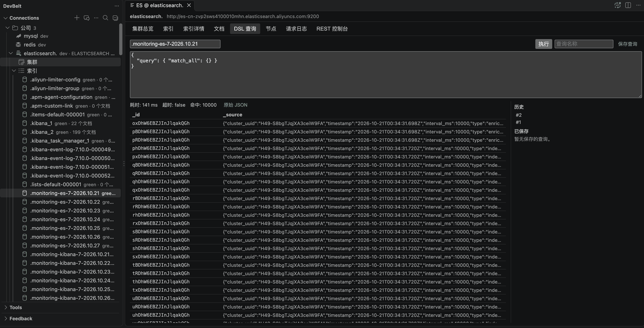Open the REST 控制台 tab

[332, 29]
